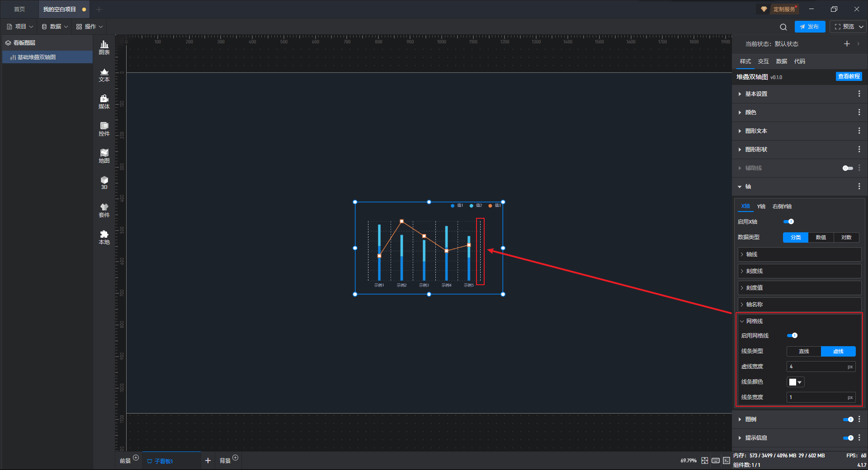
Task: Open the 文本 text components icon
Action: (x=104, y=75)
